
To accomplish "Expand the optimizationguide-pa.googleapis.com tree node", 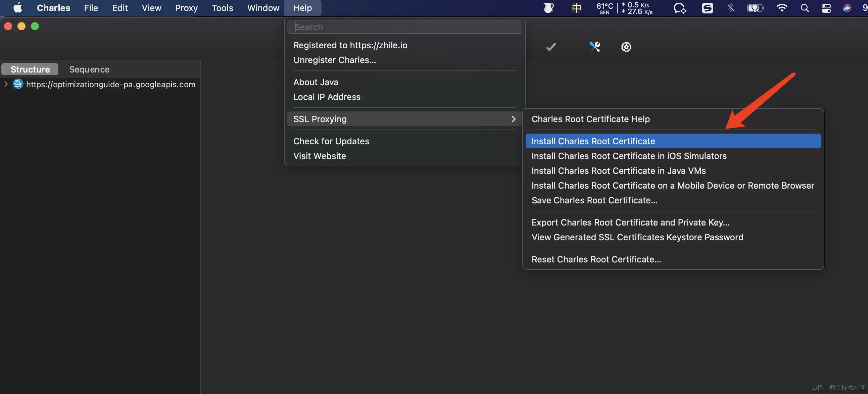I will (x=6, y=84).
